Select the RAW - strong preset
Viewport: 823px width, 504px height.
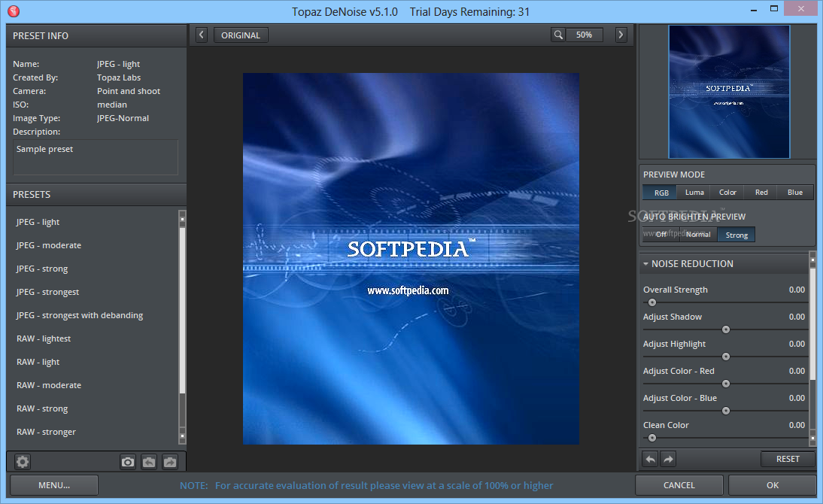tap(42, 408)
